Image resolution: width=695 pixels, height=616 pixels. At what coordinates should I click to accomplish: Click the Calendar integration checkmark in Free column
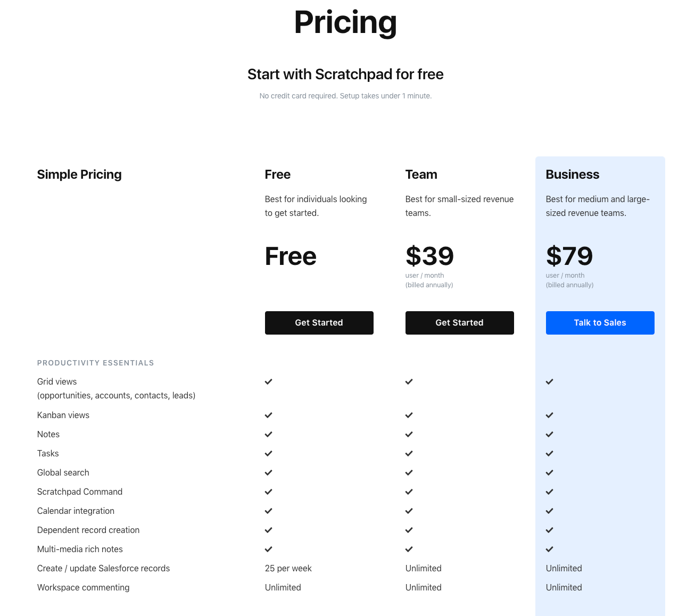click(268, 511)
